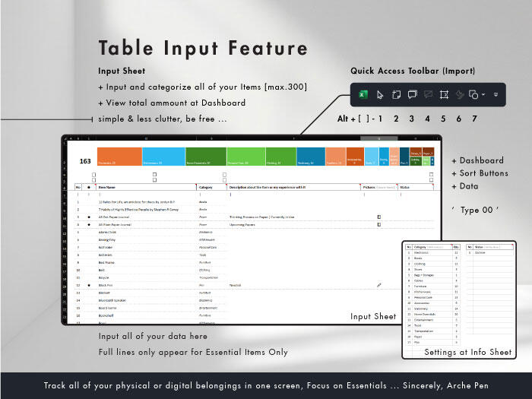
Task: Click the note icon next to the pointer
Action: (x=396, y=94)
